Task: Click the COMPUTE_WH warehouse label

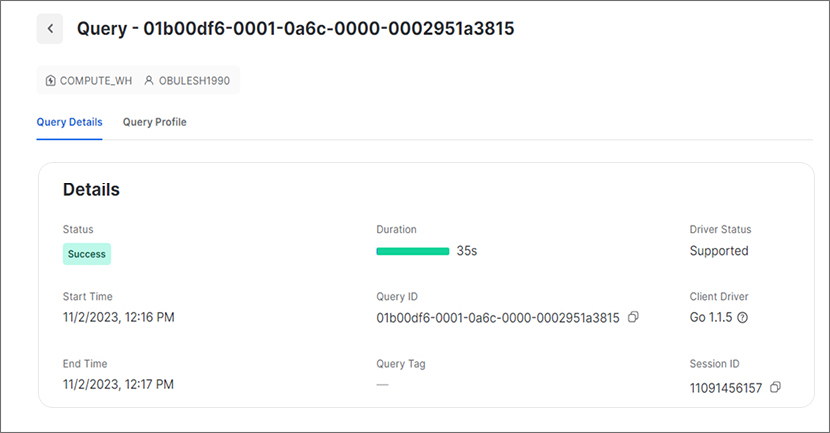Action: click(96, 80)
